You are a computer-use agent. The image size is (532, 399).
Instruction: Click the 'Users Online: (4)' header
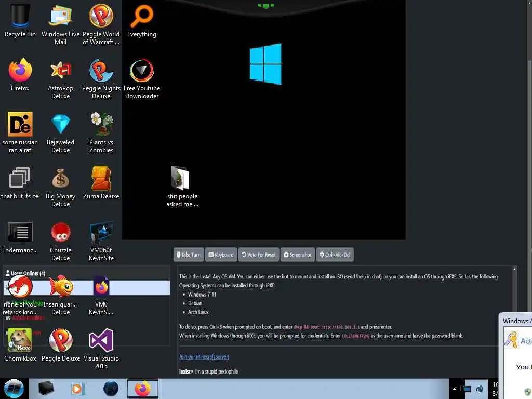(25, 273)
